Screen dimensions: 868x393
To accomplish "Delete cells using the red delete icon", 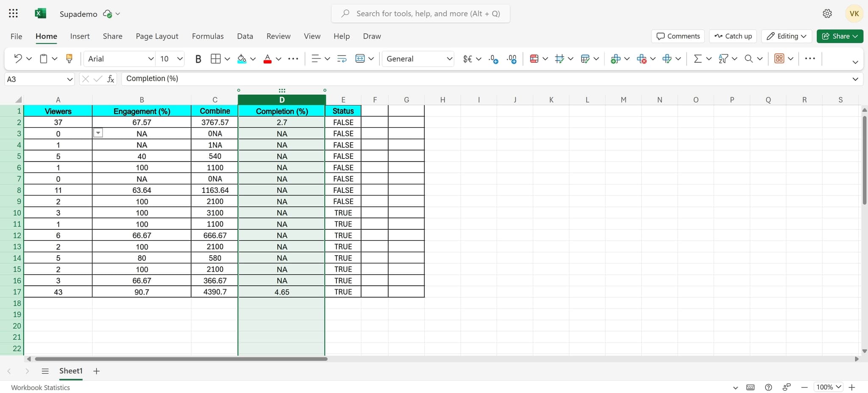I will tap(642, 59).
